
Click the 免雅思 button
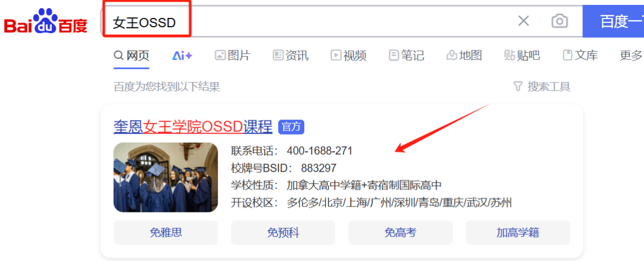click(165, 233)
